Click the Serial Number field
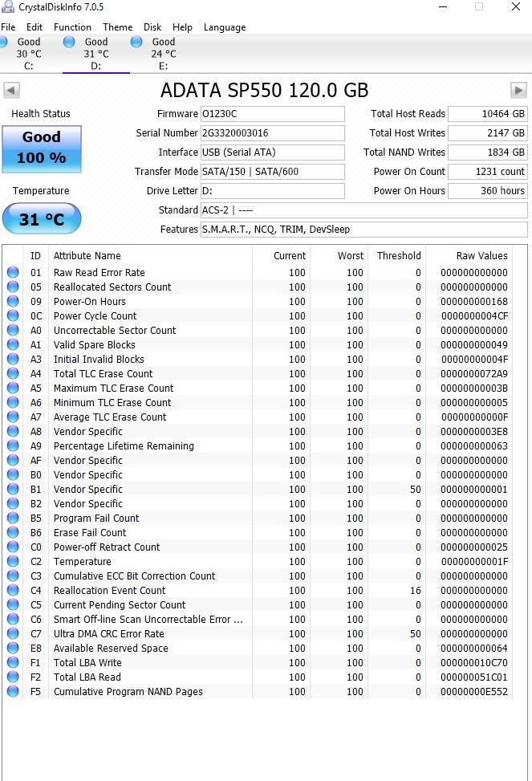532x781 pixels. 273,133
